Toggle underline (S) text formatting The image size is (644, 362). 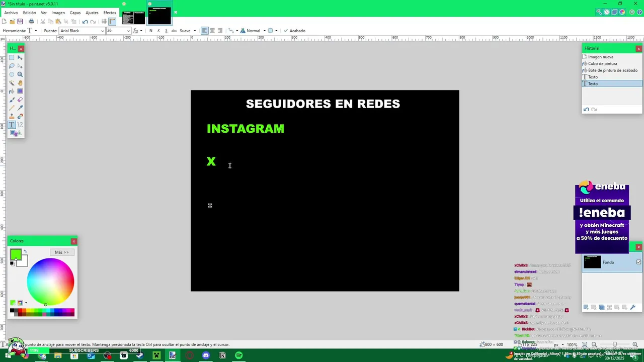click(x=167, y=31)
